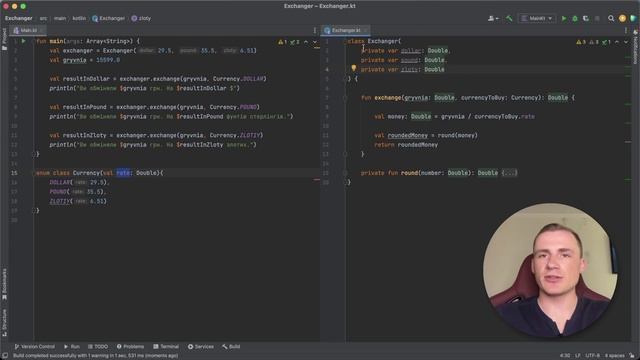Click the DOLLAR enum entry
640x360 pixels.
[60, 182]
